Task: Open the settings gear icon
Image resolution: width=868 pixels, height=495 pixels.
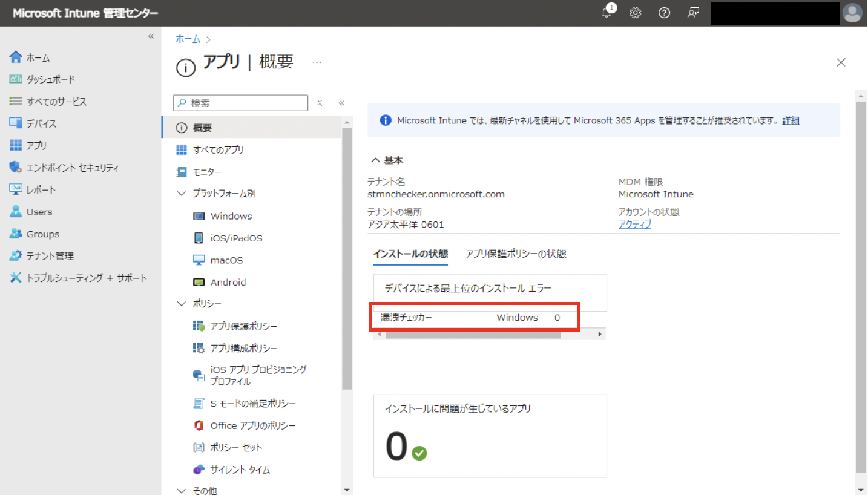Action: point(635,13)
